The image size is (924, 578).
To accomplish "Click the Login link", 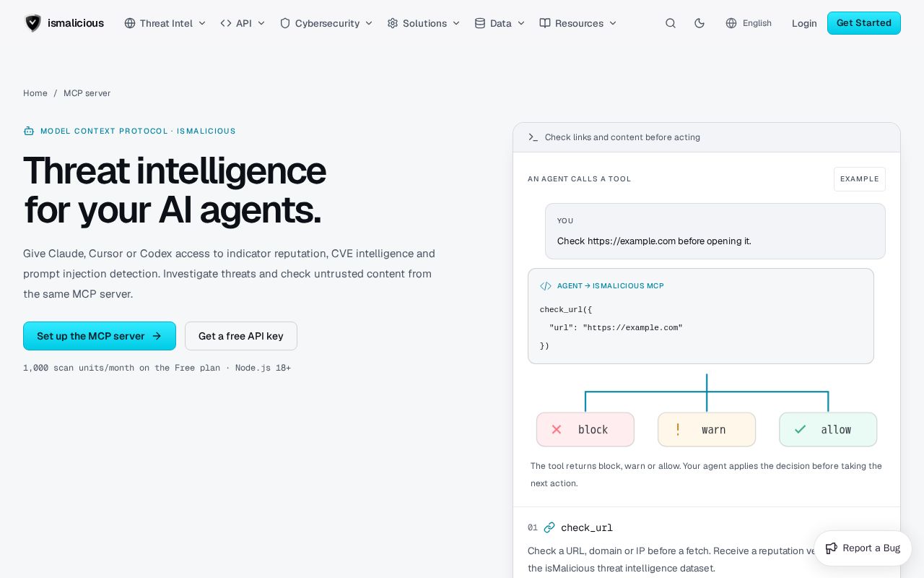I will point(804,23).
